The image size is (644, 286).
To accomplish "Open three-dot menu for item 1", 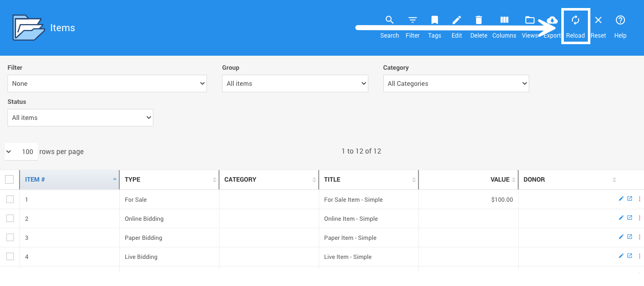I will 639,199.
